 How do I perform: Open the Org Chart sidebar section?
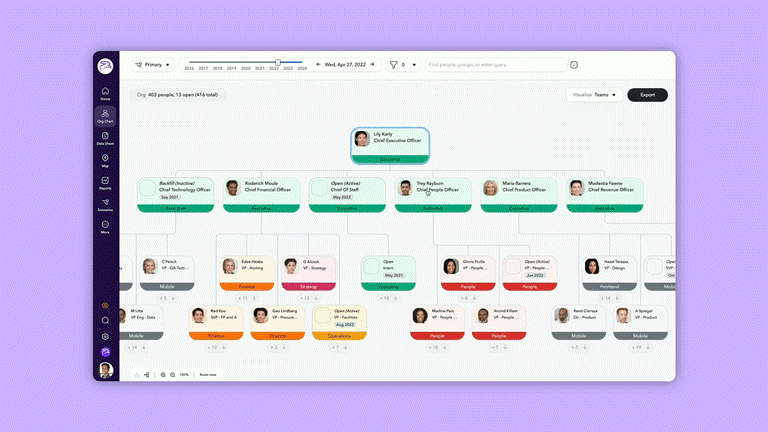(105, 116)
